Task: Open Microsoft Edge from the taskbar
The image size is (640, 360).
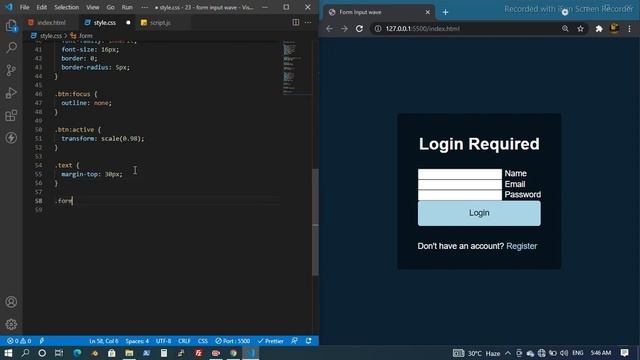Action: point(77,353)
